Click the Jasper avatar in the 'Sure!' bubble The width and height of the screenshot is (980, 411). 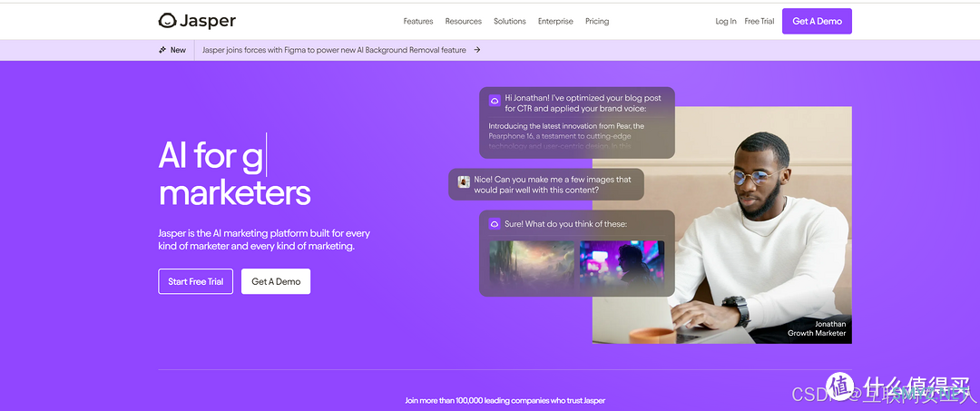point(495,223)
